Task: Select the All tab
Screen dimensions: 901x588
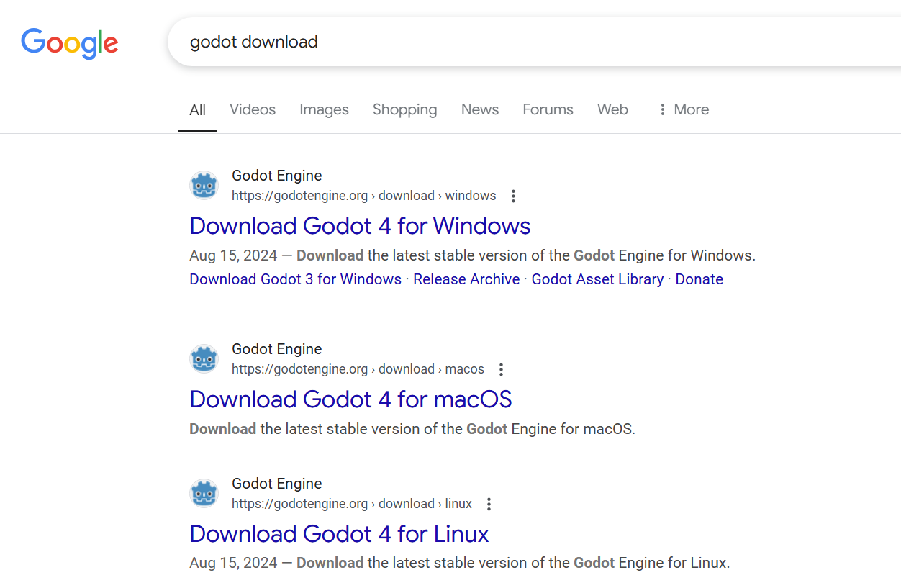Action: click(x=197, y=110)
